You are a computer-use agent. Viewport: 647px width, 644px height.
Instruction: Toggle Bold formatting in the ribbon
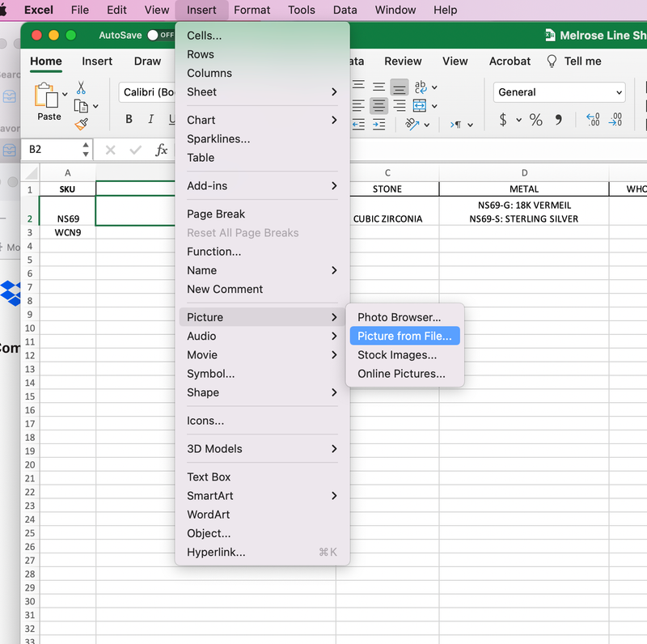pyautogui.click(x=129, y=120)
